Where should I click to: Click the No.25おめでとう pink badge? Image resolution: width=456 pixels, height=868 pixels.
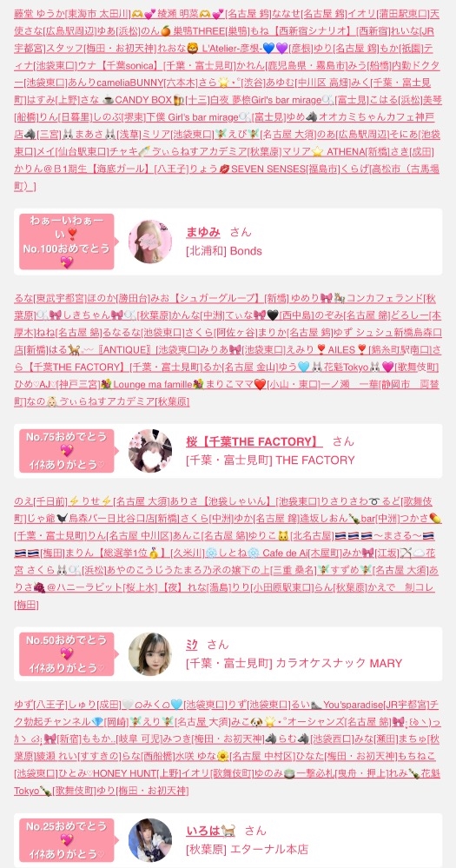pos(66,840)
